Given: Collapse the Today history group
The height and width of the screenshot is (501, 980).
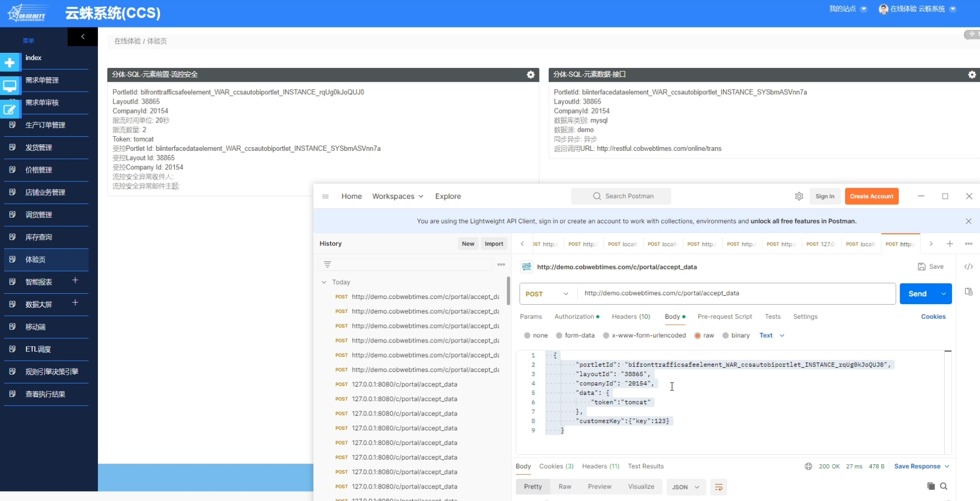Looking at the screenshot, I should click(x=324, y=282).
